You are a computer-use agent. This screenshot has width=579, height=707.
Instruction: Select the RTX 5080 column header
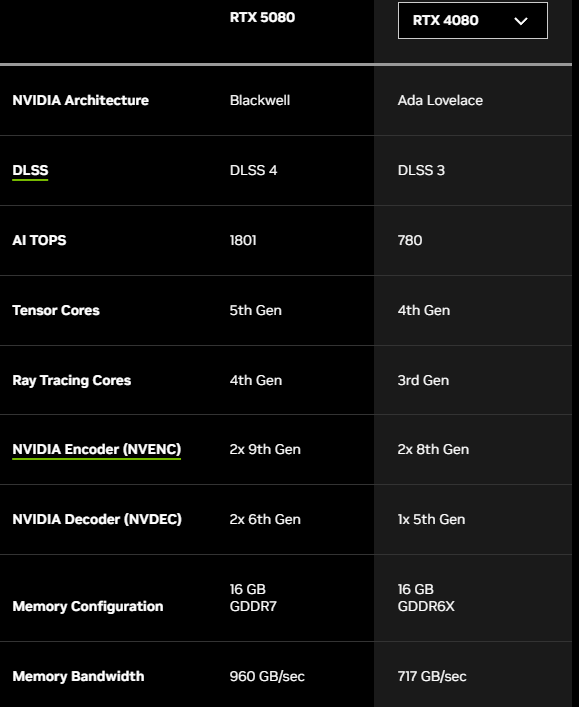262,17
